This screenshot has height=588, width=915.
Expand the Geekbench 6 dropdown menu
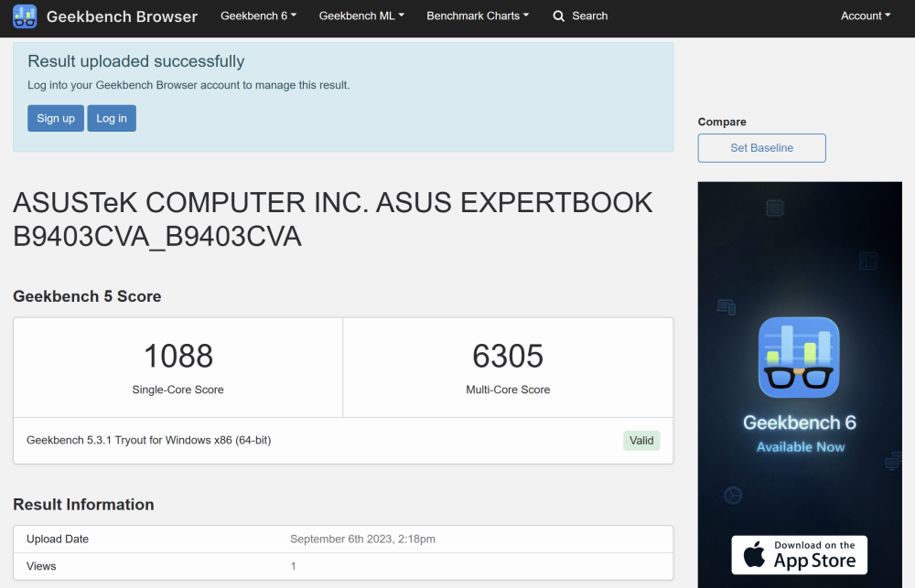tap(259, 16)
